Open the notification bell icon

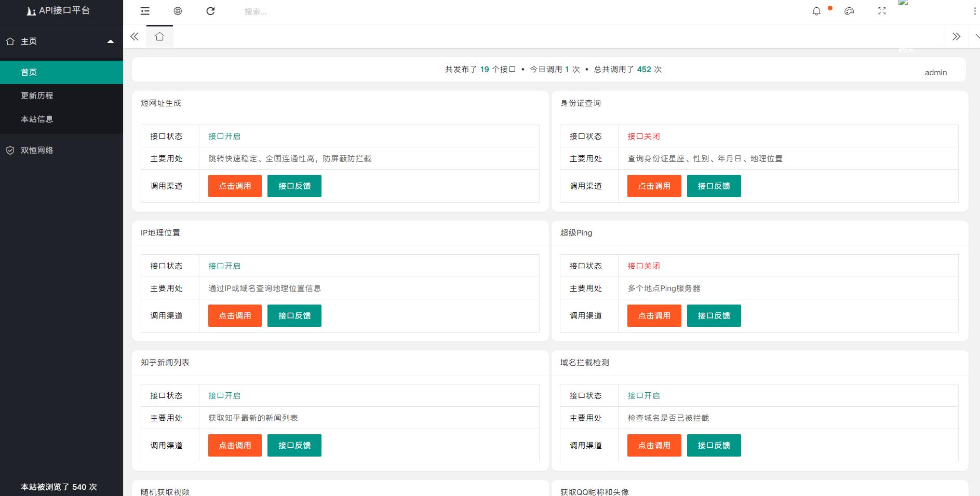[x=816, y=11]
